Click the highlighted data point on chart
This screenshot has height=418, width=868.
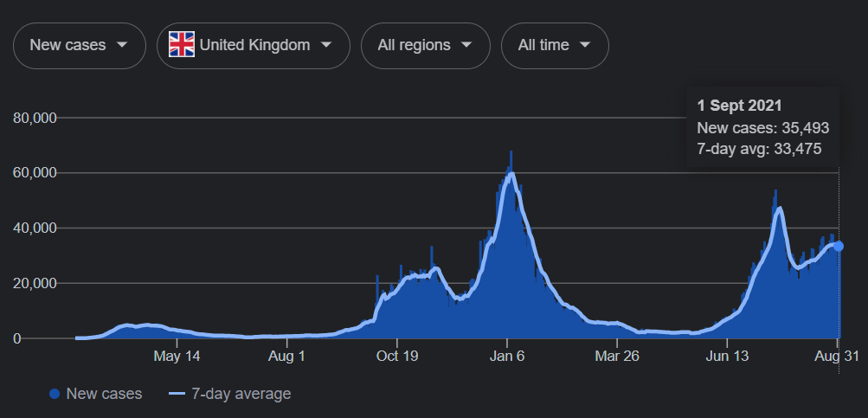pyautogui.click(x=839, y=246)
